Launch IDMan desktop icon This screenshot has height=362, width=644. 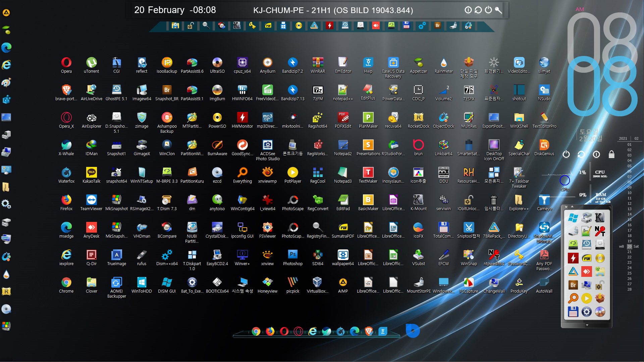(x=91, y=147)
